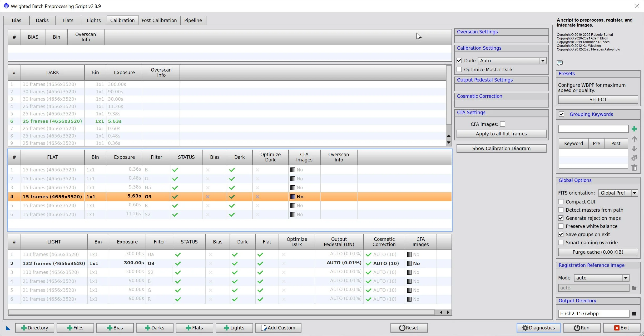Open FITS orientation Global Pref dropdown
644x336 pixels.
634,193
